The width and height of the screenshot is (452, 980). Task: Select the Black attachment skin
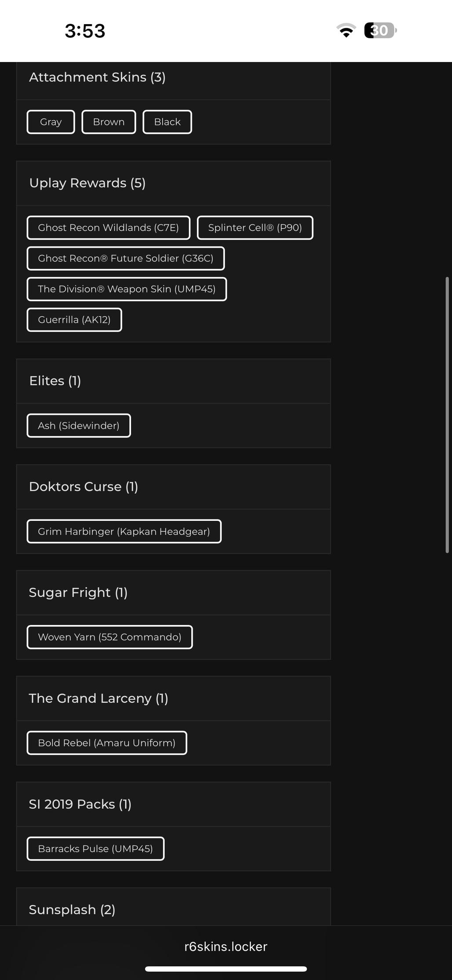coord(167,122)
